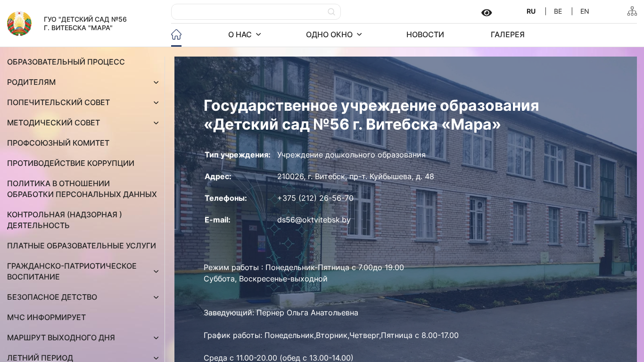Click the home icon in navigation
644x362 pixels.
pyautogui.click(x=176, y=34)
